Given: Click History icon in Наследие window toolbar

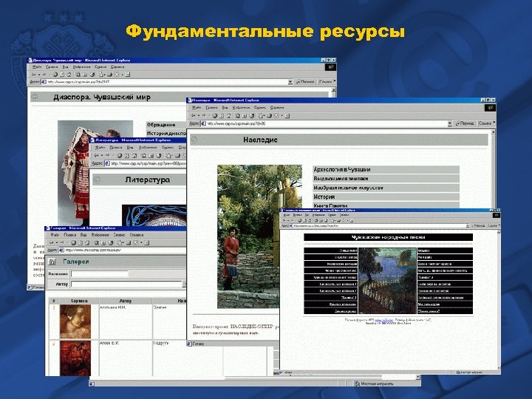Looking at the screenshot, I should (252, 116).
